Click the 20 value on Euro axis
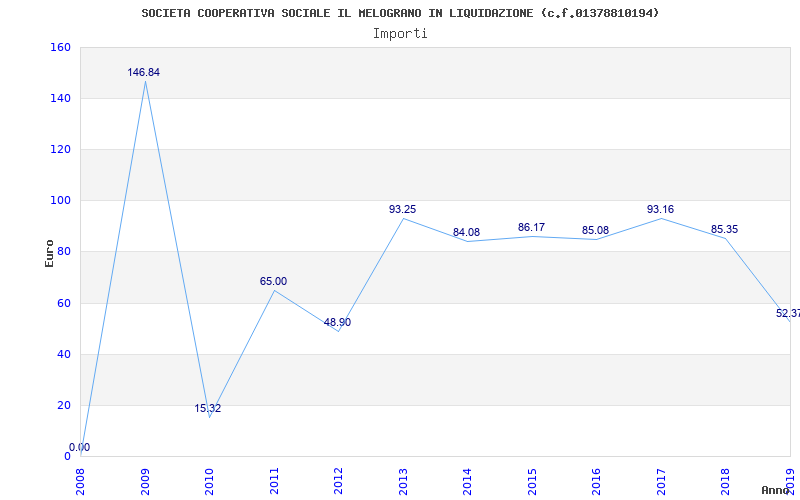This screenshot has height=500, width=800. pos(64,405)
